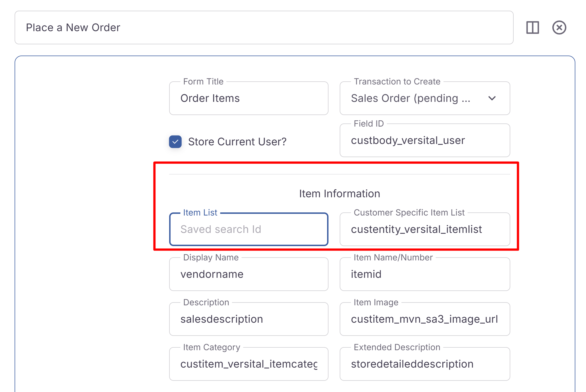This screenshot has width=586, height=392.
Task: Focus the Item List saved search field
Action: [x=249, y=229]
